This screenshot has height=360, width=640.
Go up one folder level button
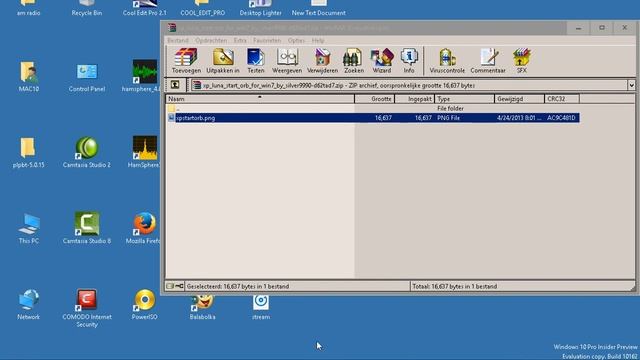(175, 85)
